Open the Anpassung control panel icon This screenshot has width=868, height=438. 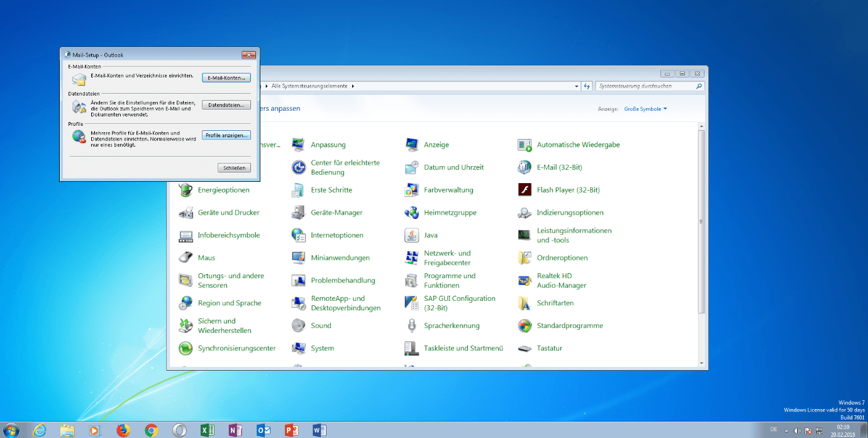click(298, 145)
